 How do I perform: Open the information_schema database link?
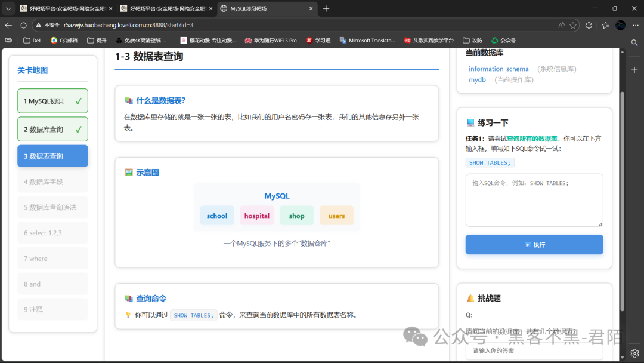pyautogui.click(x=499, y=69)
